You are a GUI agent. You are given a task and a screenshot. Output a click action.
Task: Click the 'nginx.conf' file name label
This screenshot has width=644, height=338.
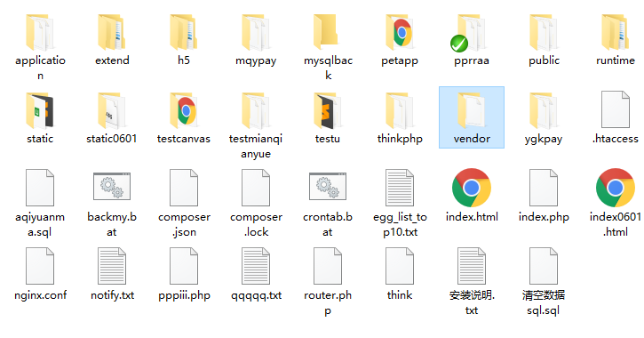(x=40, y=295)
